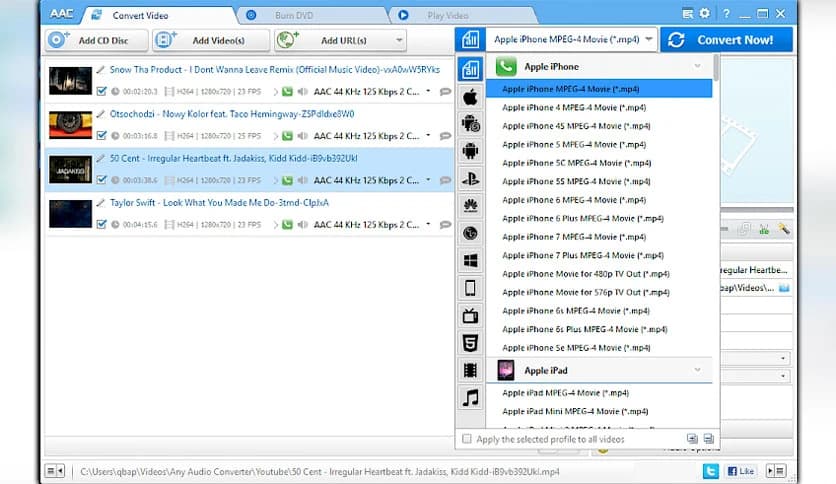The width and height of the screenshot is (836, 484).
Task: Switch to the Play Video tab
Action: (447, 15)
